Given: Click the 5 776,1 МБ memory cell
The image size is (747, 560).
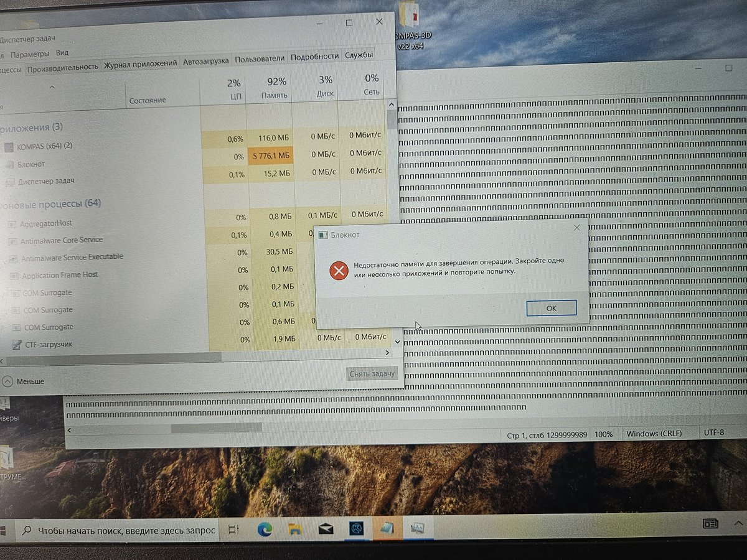Looking at the screenshot, I should pyautogui.click(x=270, y=156).
